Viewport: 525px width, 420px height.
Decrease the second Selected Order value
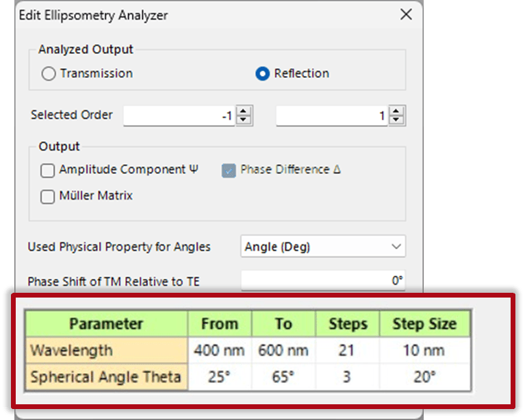[397, 120]
